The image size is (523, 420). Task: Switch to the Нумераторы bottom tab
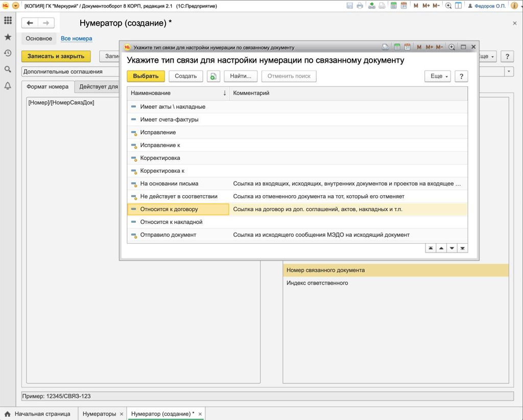99,414
